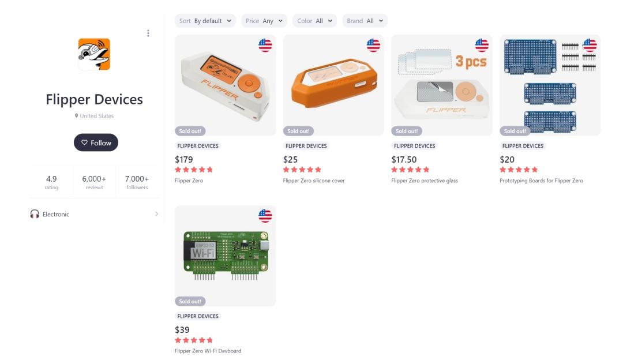
Task: Open the Flipper Zero silicone cover link
Action: (314, 181)
